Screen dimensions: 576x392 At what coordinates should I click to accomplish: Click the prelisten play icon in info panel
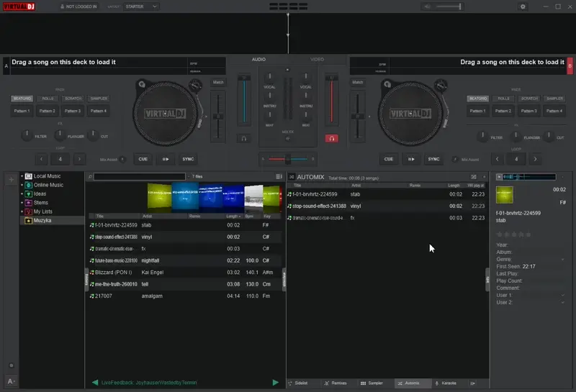pos(499,177)
